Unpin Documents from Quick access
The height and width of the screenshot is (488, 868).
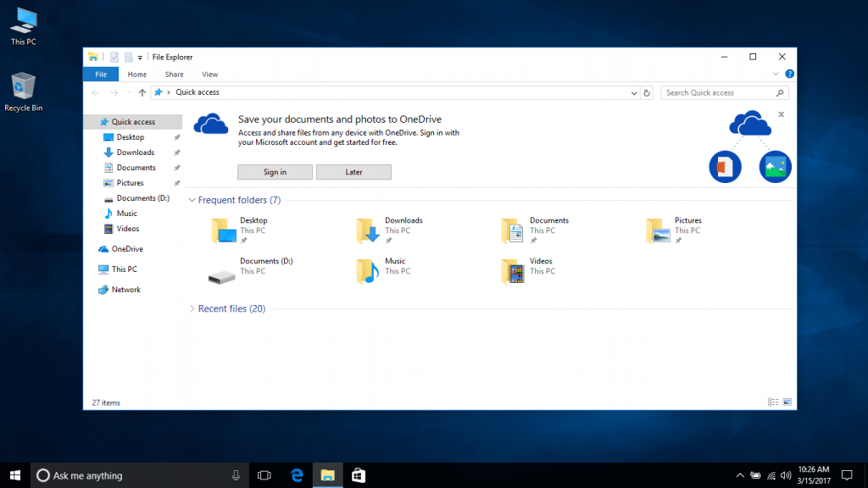[176, 167]
